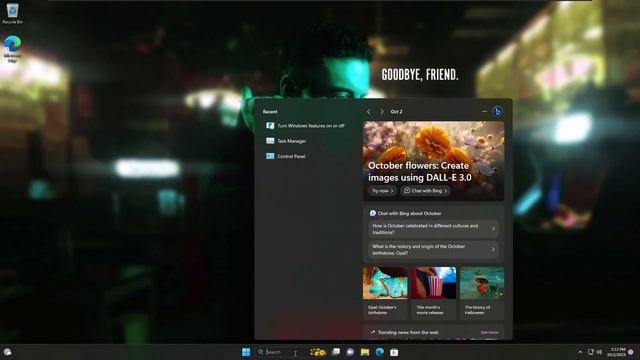Image resolution: width=640 pixels, height=360 pixels.
Task: Open Bing Chat from the search panel header
Action: [x=497, y=111]
